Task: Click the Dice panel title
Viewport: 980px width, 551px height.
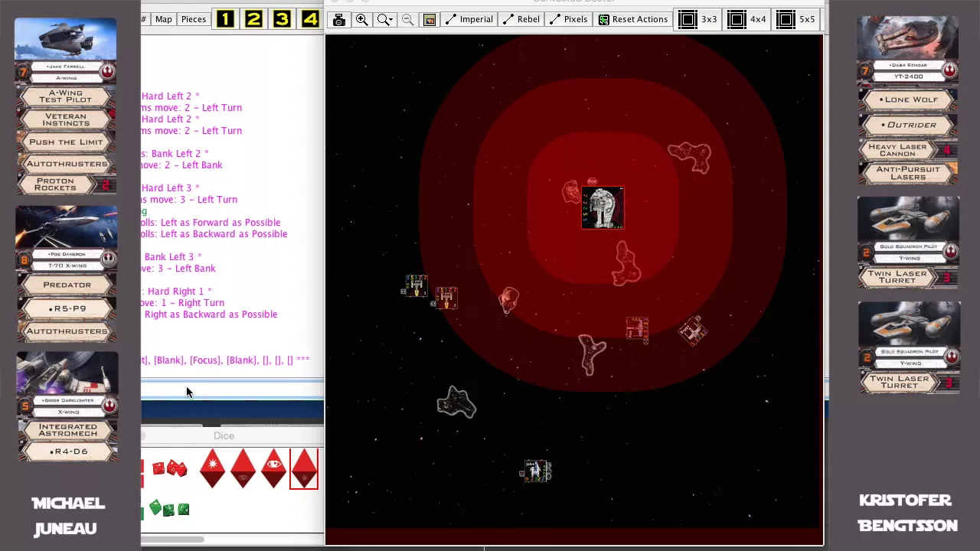Action: tap(224, 435)
